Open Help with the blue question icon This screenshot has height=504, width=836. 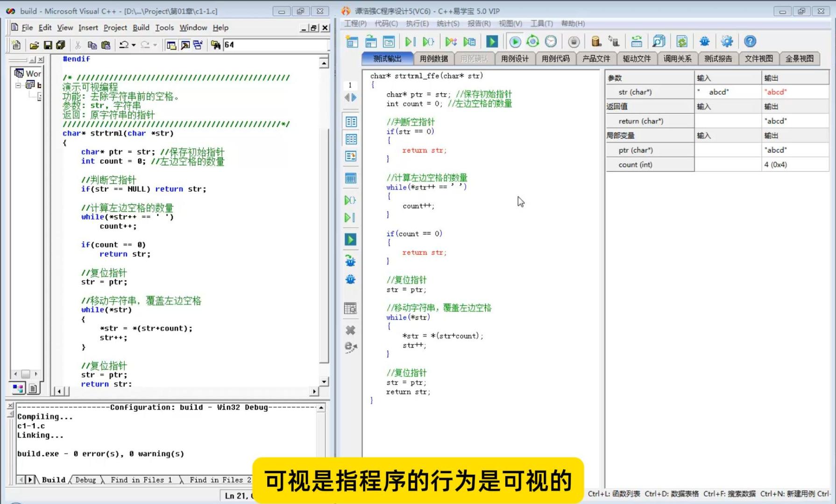tap(750, 42)
